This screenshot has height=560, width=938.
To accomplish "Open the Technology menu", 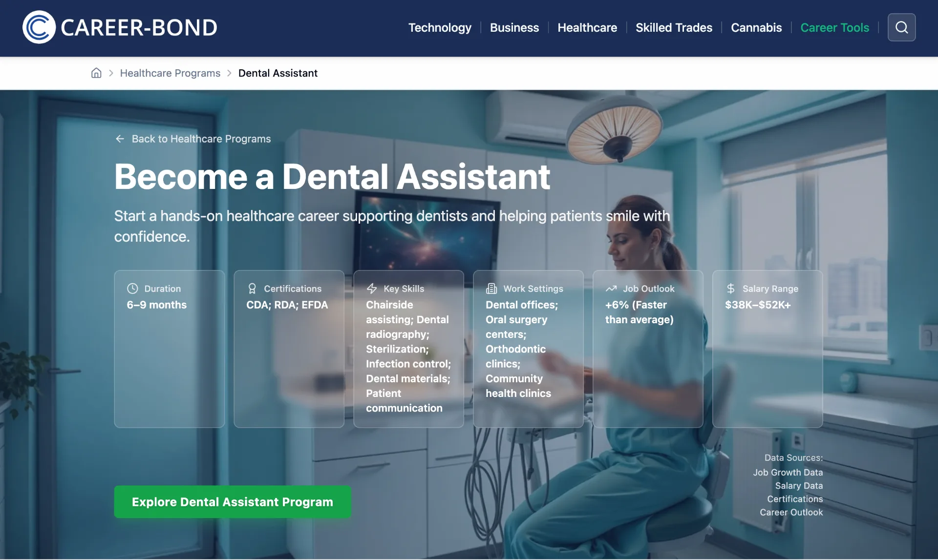I will point(440,27).
